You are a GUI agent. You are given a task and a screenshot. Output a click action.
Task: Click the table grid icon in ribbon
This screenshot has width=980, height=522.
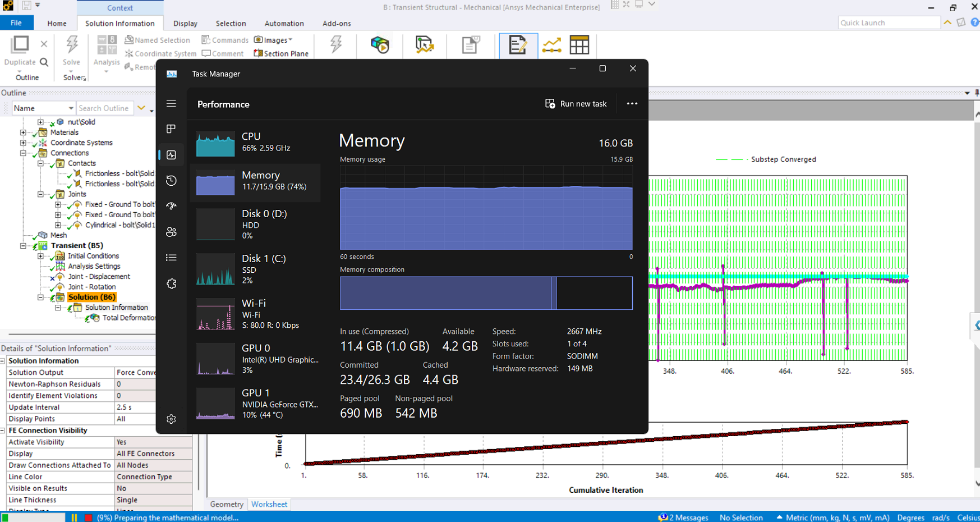[579, 45]
